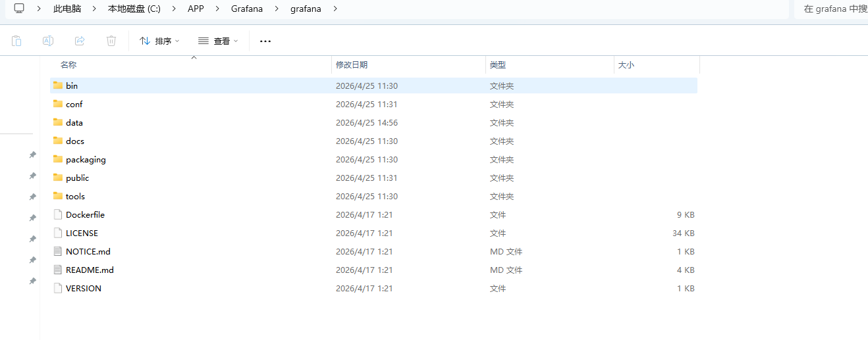The image size is (868, 340).
Task: Open the 排序 sort dropdown
Action: click(x=159, y=41)
